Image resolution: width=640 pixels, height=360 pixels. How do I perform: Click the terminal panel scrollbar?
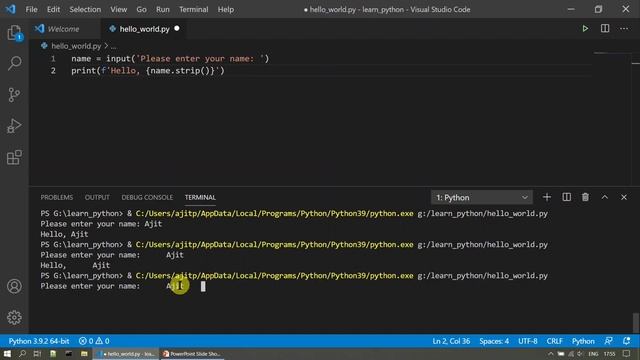pyautogui.click(x=636, y=322)
